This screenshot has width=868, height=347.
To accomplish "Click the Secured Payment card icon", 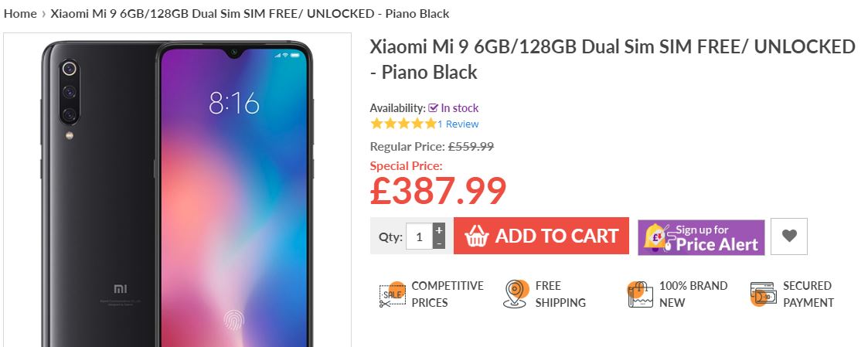I will [x=764, y=294].
